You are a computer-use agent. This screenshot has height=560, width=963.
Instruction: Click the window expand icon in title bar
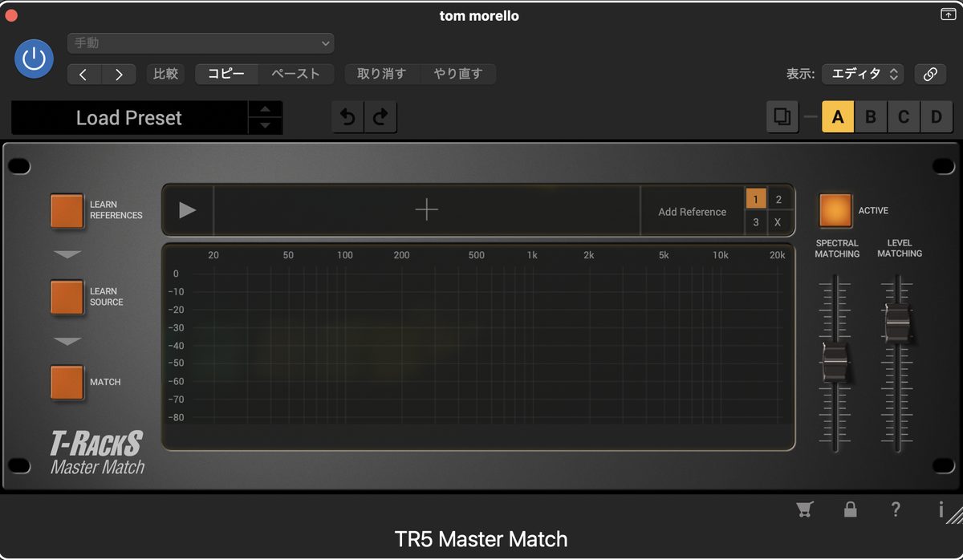coord(948,14)
